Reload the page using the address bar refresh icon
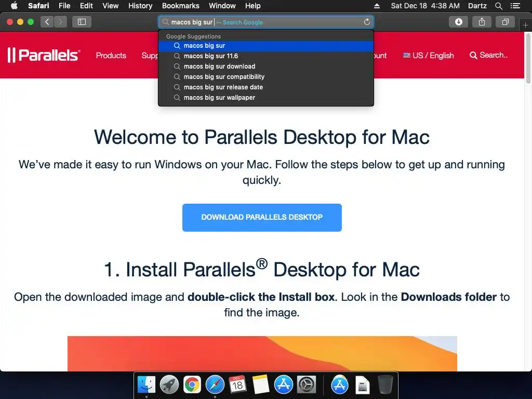This screenshot has width=532, height=399. point(367,22)
